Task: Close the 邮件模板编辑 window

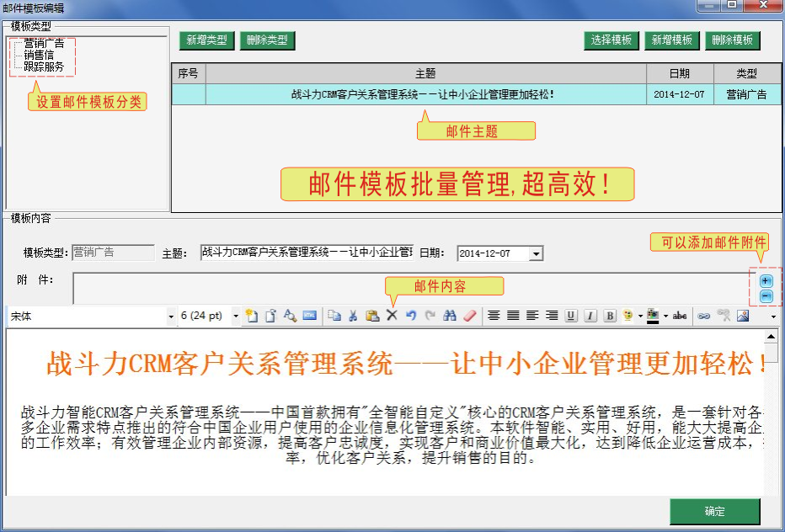Action: [x=763, y=5]
